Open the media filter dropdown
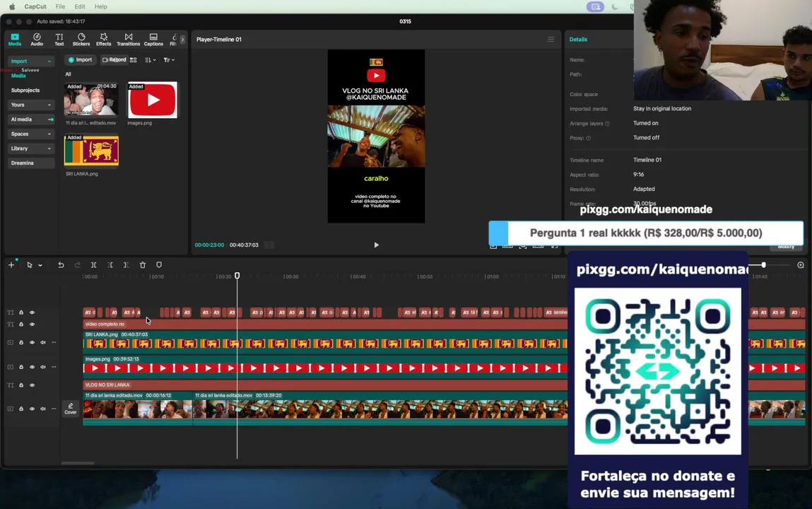812x509 pixels. (169, 60)
